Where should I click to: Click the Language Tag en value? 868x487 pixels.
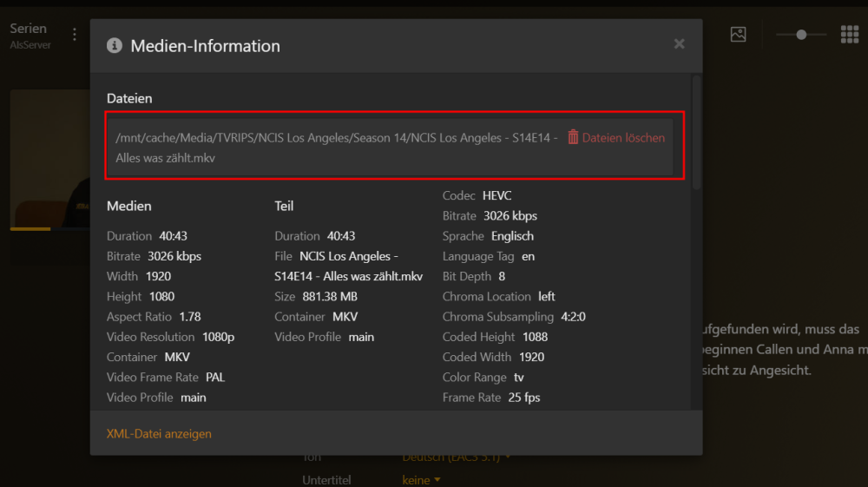coord(528,256)
